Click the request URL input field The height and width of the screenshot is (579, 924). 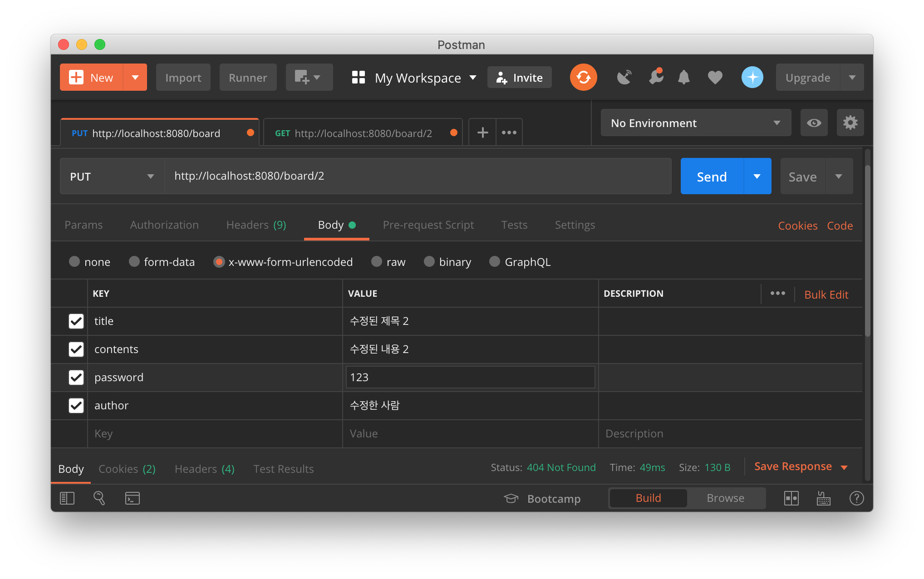(x=418, y=176)
